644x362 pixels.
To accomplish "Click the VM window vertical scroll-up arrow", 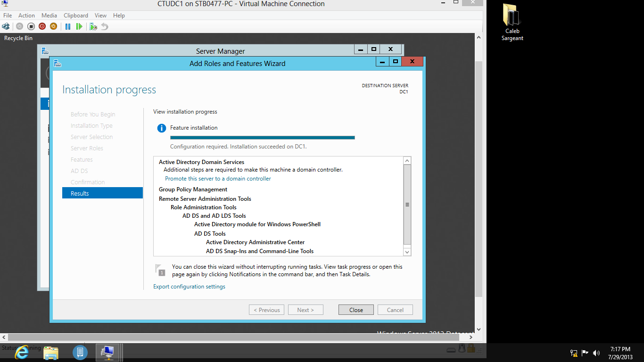I will pyautogui.click(x=479, y=37).
